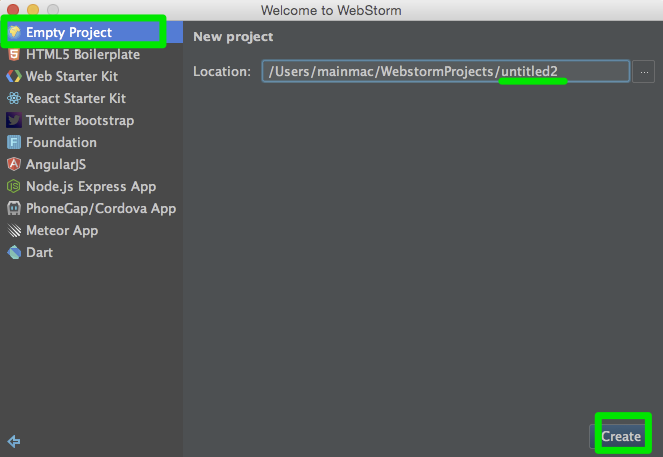Image resolution: width=663 pixels, height=457 pixels.
Task: Click the Dart logo icon
Action: click(x=14, y=252)
